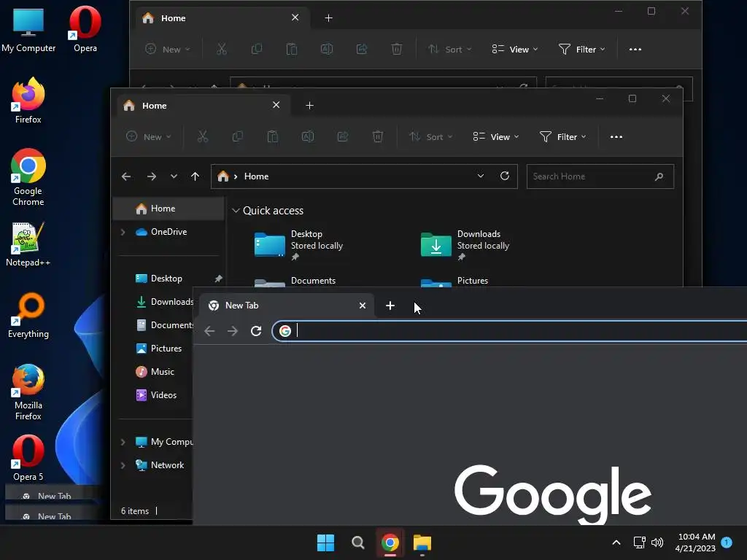Image resolution: width=747 pixels, height=560 pixels.
Task: Open the Everything search desktop shortcut
Action: tap(28, 315)
